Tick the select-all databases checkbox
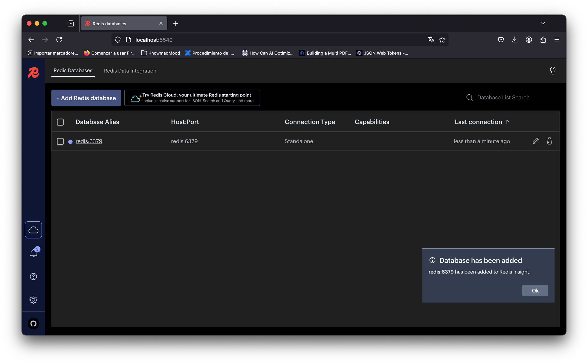The width and height of the screenshot is (588, 364). coord(60,122)
